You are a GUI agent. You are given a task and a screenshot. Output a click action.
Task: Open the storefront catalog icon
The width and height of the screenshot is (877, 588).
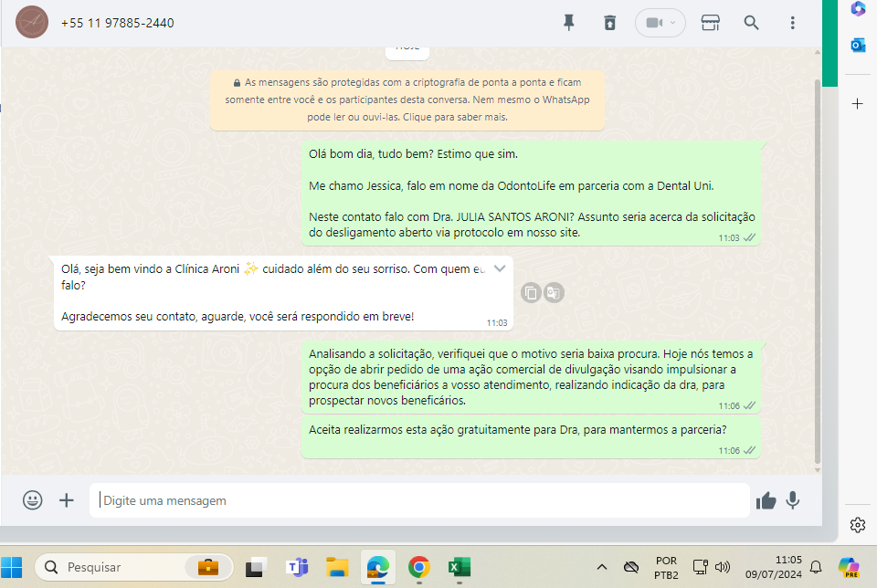point(711,23)
